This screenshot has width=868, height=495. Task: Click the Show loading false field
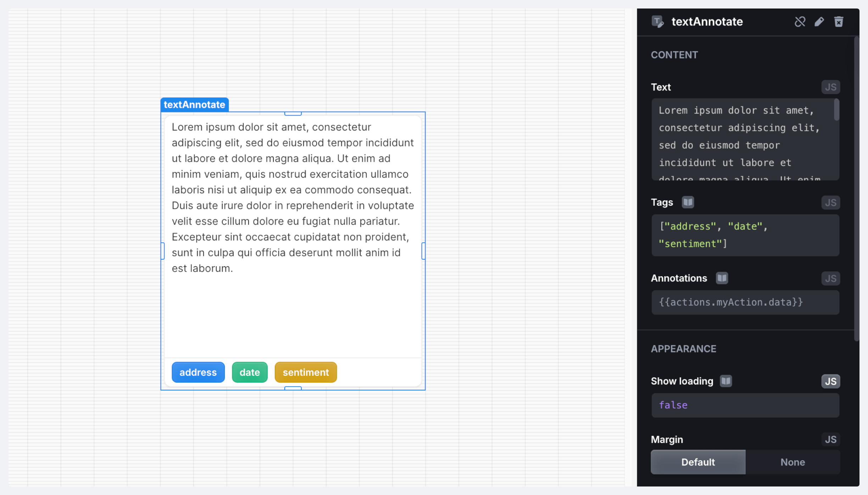pyautogui.click(x=745, y=405)
